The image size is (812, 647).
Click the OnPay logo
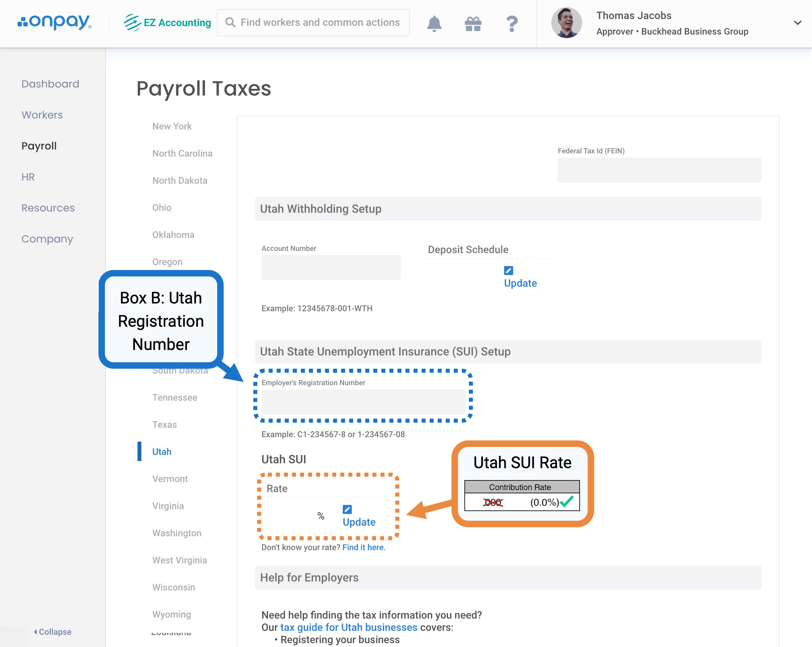(55, 22)
